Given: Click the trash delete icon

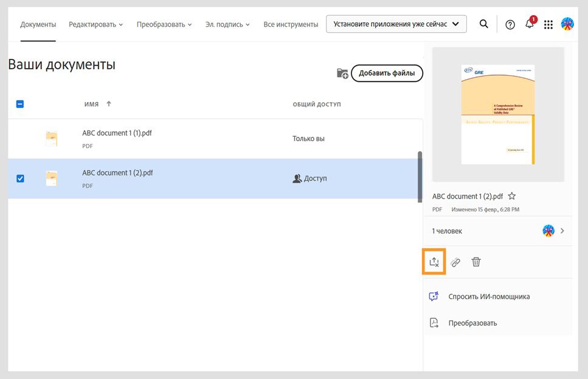Looking at the screenshot, I should click(x=476, y=262).
